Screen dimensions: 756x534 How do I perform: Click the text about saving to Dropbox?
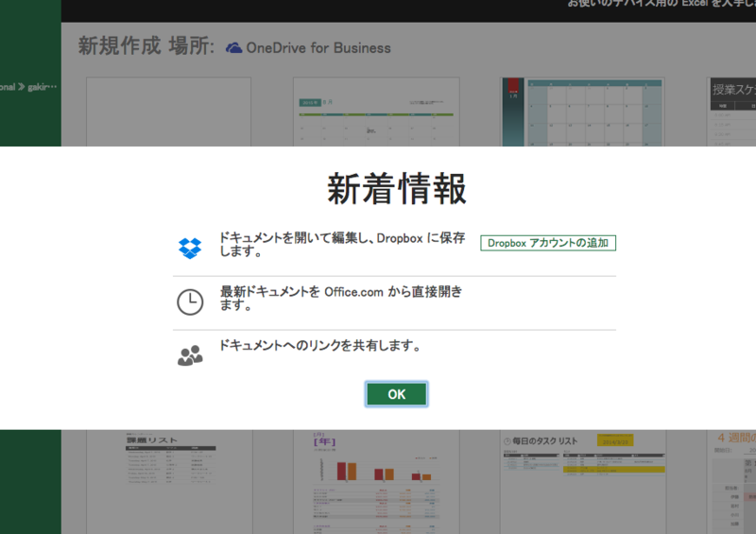[342, 244]
